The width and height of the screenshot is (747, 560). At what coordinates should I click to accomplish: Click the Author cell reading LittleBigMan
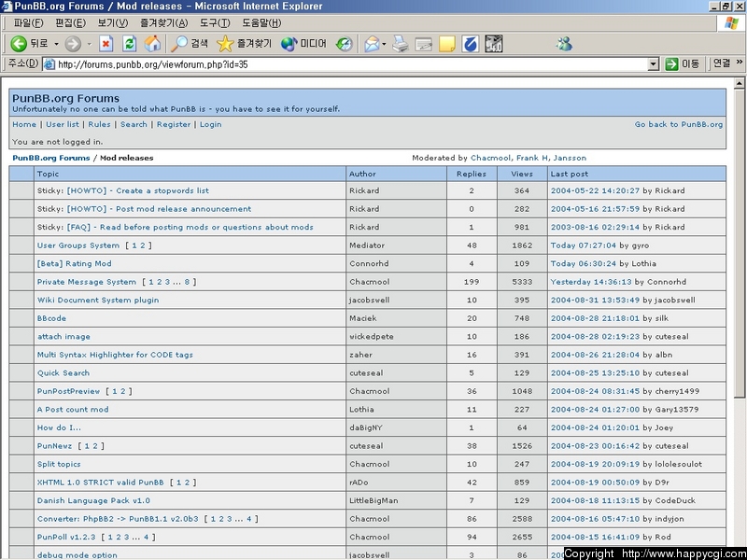pos(396,500)
